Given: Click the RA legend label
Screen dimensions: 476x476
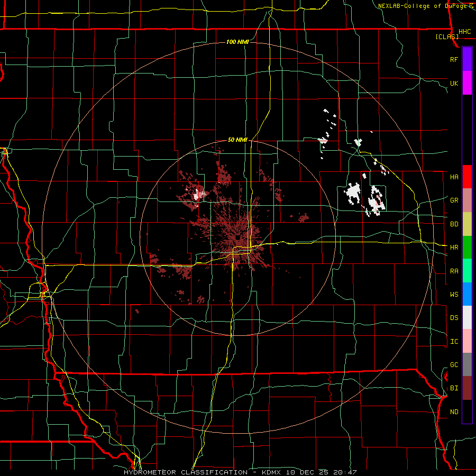Looking at the screenshot, I should pyautogui.click(x=454, y=271).
